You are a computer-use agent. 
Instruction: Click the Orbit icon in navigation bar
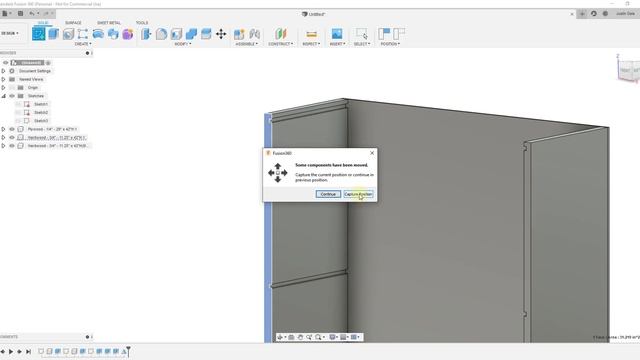coord(280,337)
